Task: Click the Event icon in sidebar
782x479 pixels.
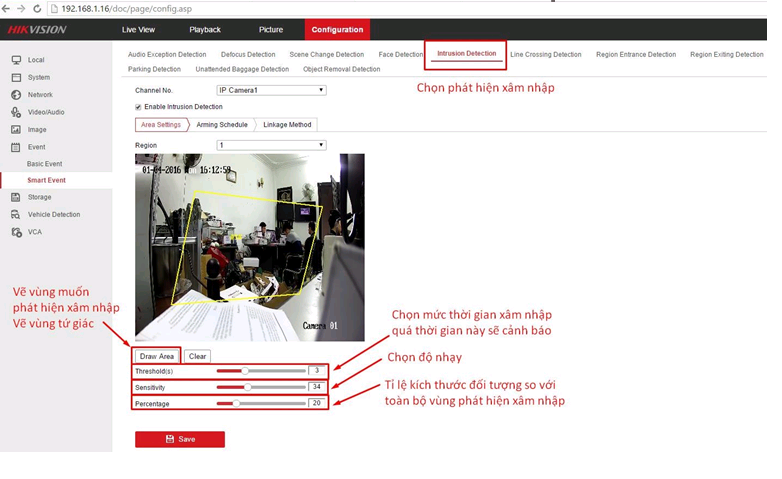Action: click(16, 147)
